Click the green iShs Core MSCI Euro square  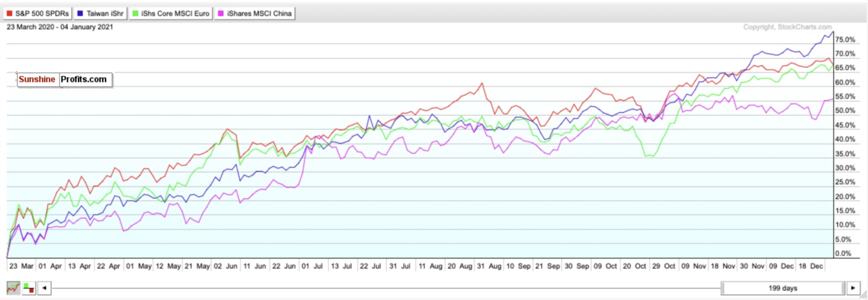[x=135, y=14]
